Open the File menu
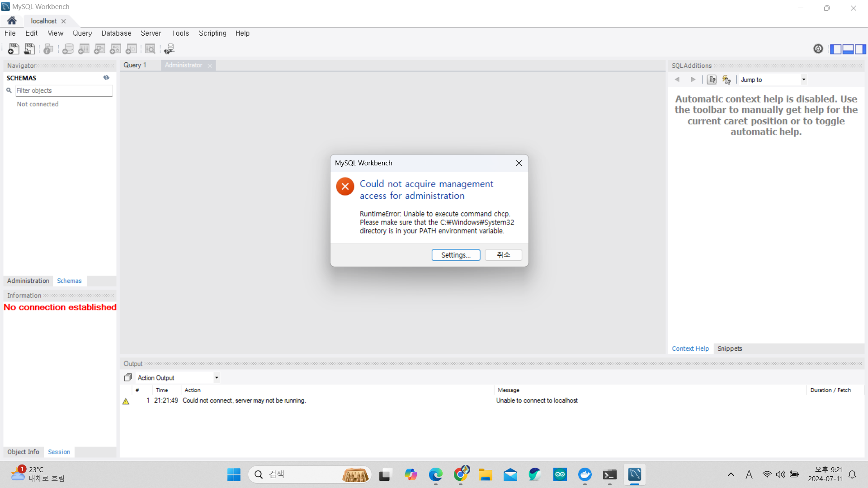 10,33
